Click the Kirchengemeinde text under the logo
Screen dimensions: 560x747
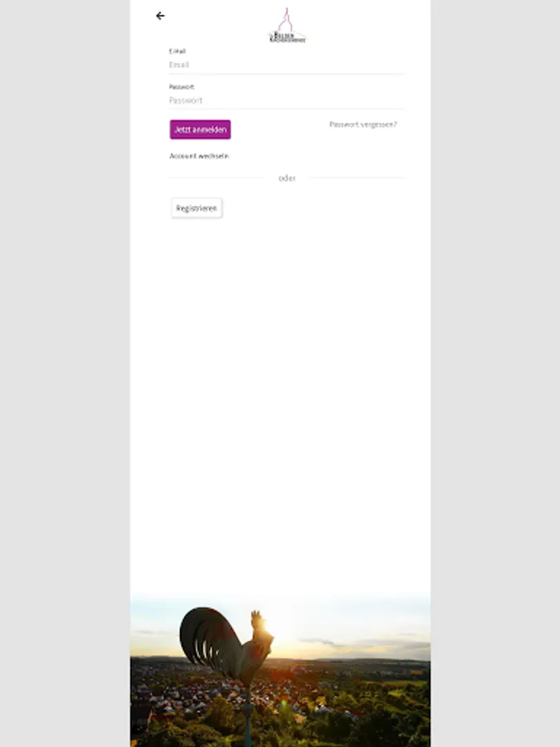click(288, 41)
